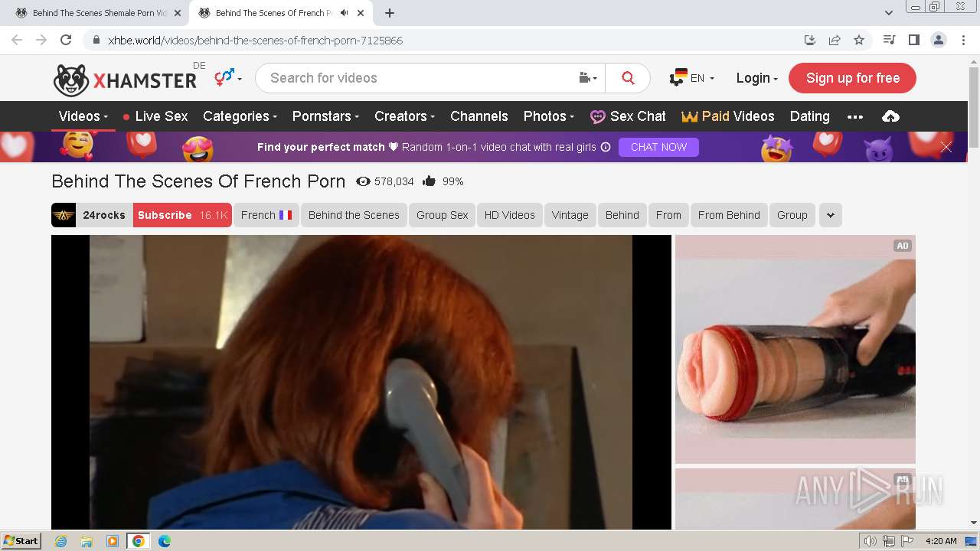Click the thumbs-up like icon
The height and width of the screenshot is (551, 980).
[429, 181]
